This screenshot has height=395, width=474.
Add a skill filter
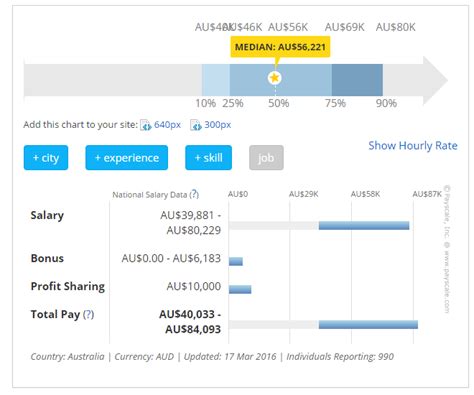[x=209, y=158]
